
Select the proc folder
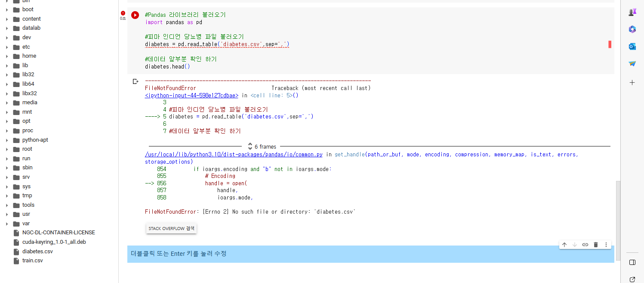pos(28,131)
